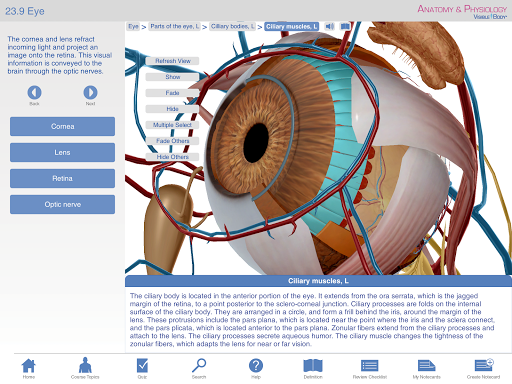512x384 pixels.
Task: Choose Fade Others from context menu
Action: point(173,141)
